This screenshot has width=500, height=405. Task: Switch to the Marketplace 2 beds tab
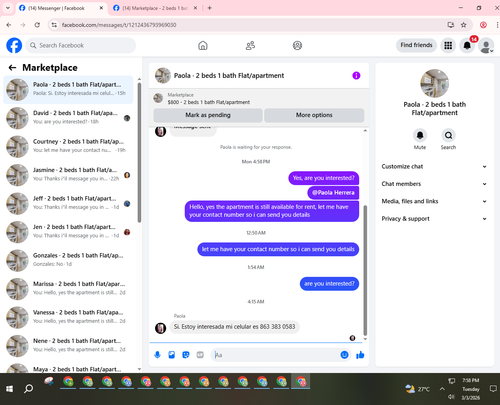click(156, 8)
